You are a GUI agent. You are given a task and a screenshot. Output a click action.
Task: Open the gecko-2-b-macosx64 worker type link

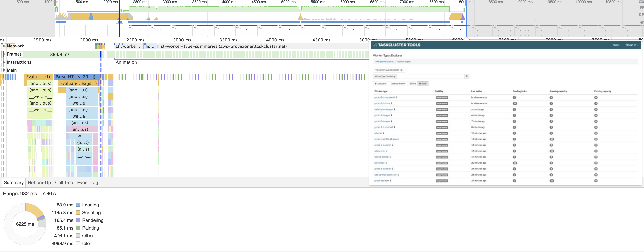pos(385,97)
